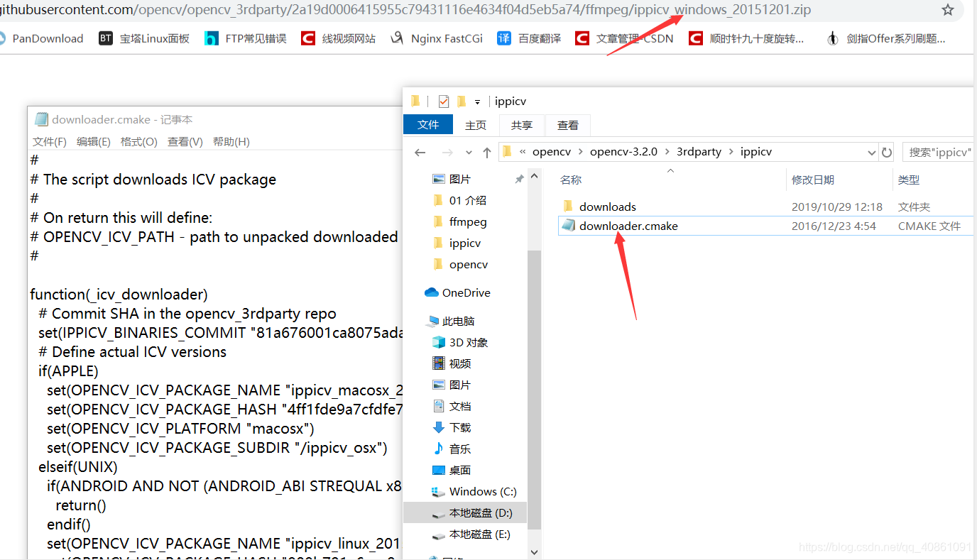This screenshot has height=560, width=977.
Task: Go back using Explorer back arrow
Action: [x=420, y=152]
